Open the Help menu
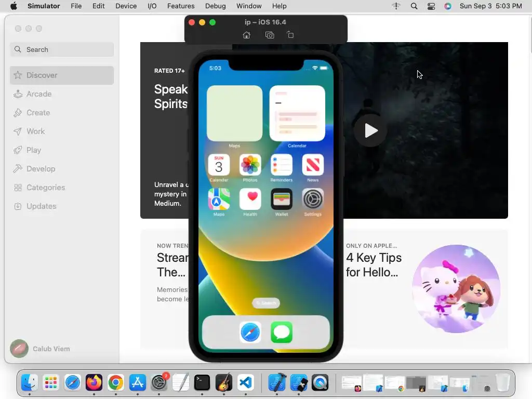This screenshot has width=532, height=399. click(279, 6)
